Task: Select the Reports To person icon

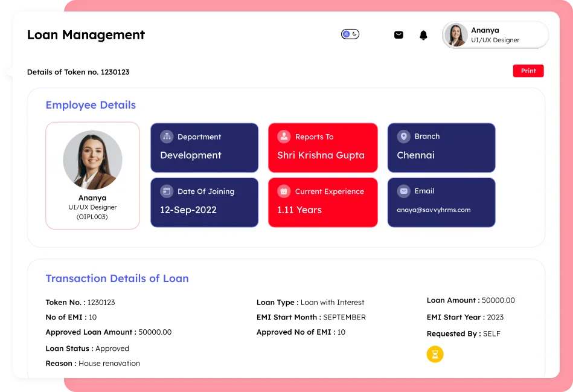Action: (284, 137)
